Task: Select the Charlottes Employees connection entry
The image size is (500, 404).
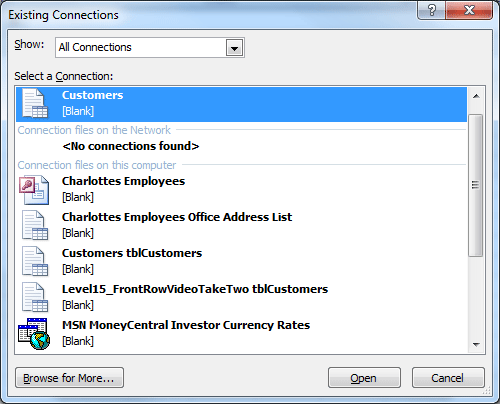Action: (x=241, y=189)
